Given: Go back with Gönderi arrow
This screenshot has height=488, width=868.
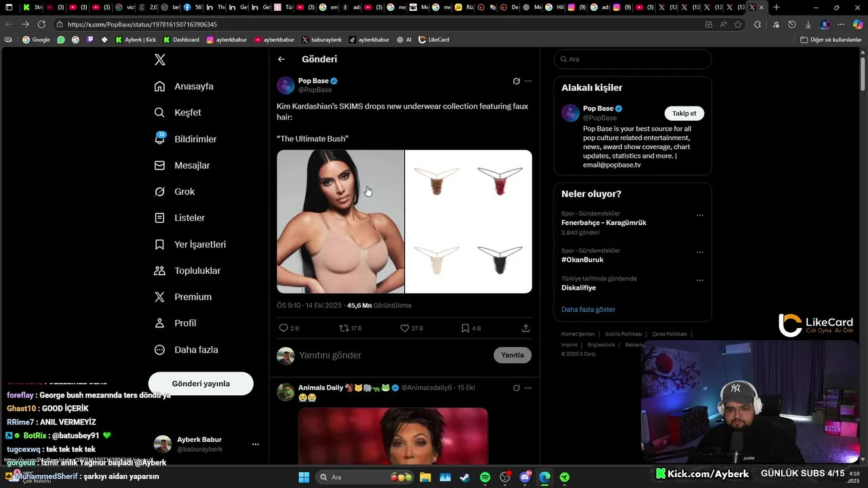Looking at the screenshot, I should 281,60.
